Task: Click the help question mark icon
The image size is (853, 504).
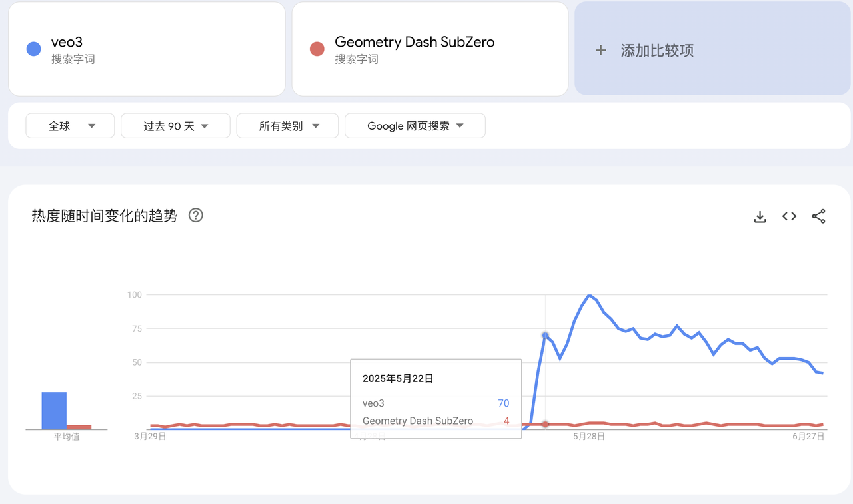Action: 195,216
